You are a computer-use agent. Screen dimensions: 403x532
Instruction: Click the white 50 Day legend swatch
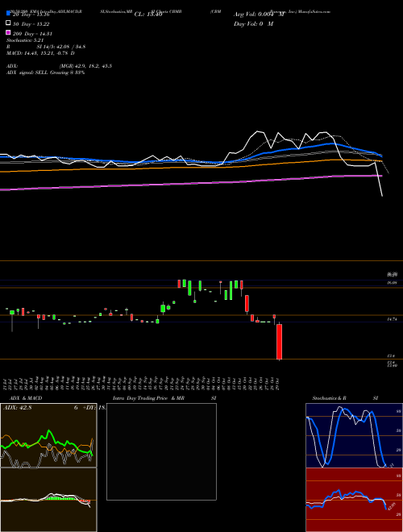tap(9, 23)
